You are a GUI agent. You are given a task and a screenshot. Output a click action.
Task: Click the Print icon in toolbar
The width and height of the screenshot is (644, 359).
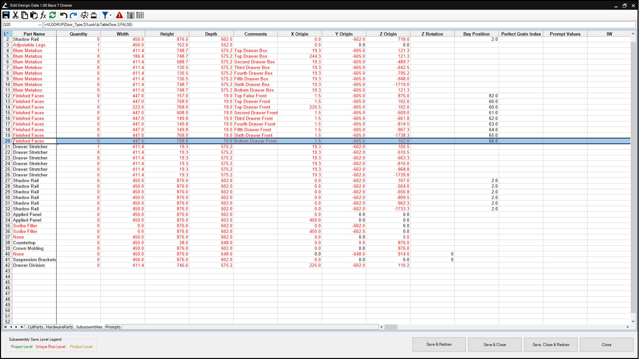tap(94, 15)
